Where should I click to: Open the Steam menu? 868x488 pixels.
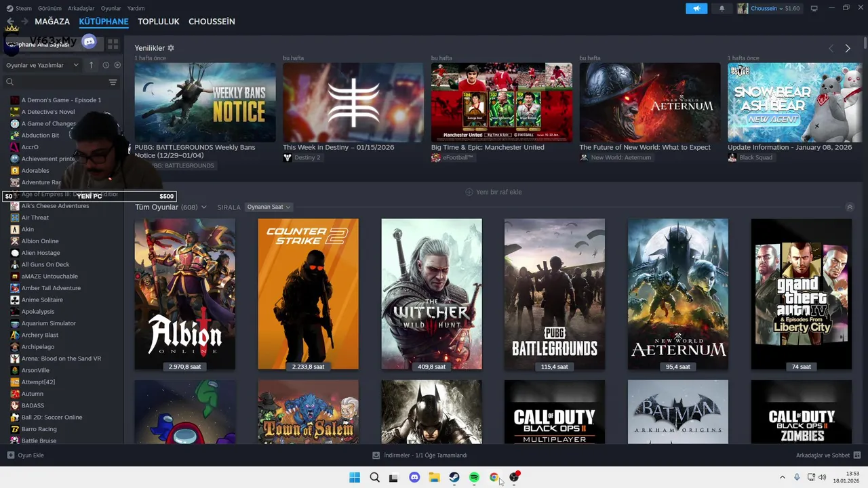(19, 8)
